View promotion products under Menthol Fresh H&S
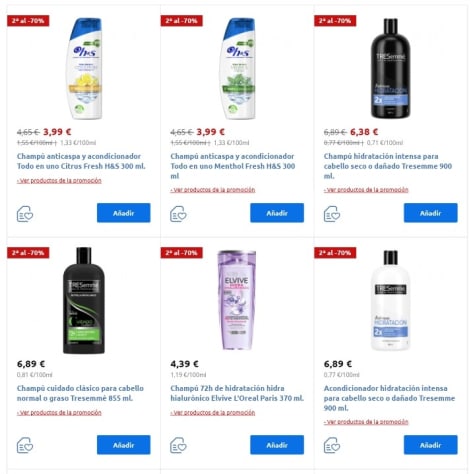 (213, 190)
